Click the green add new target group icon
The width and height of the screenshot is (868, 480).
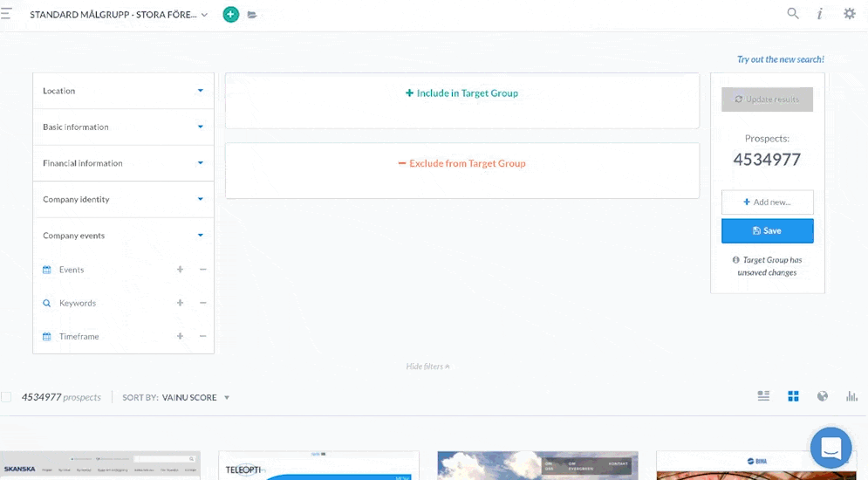[x=230, y=15]
